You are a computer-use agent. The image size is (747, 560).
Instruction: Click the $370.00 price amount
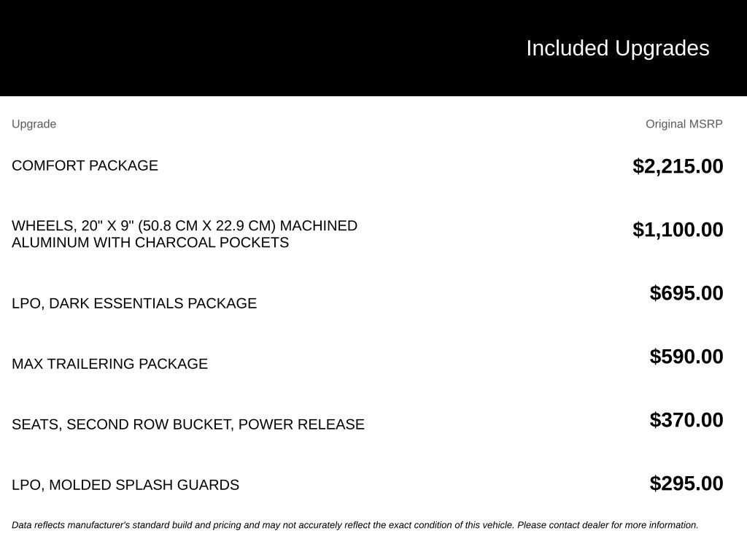pyautogui.click(x=686, y=419)
